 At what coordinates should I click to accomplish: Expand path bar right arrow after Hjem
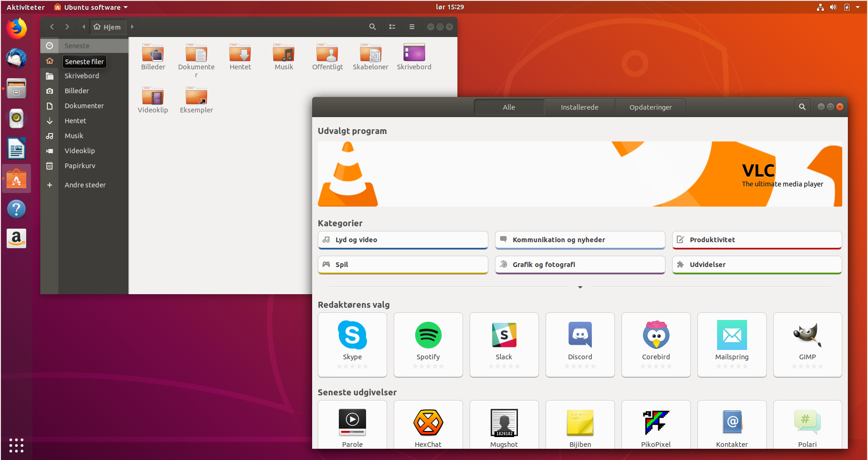[132, 27]
